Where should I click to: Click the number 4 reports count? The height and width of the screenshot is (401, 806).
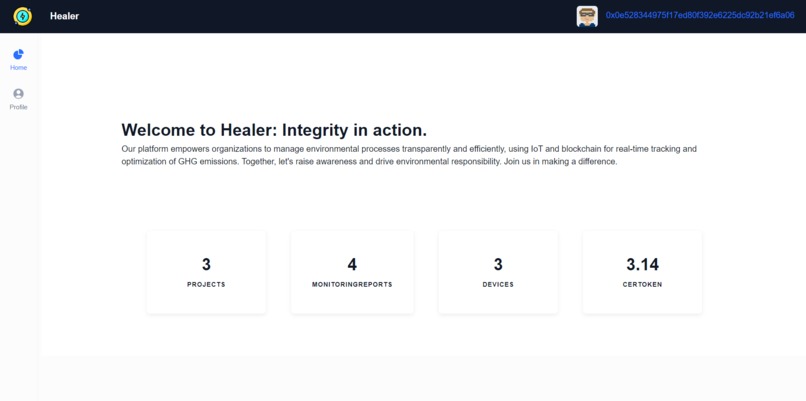click(352, 264)
